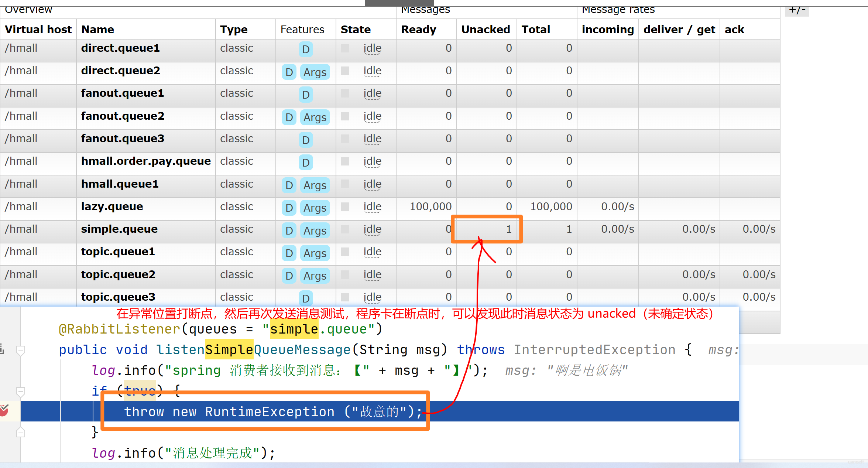868x468 pixels.
Task: Click the idle state of simple.queue
Action: (372, 229)
